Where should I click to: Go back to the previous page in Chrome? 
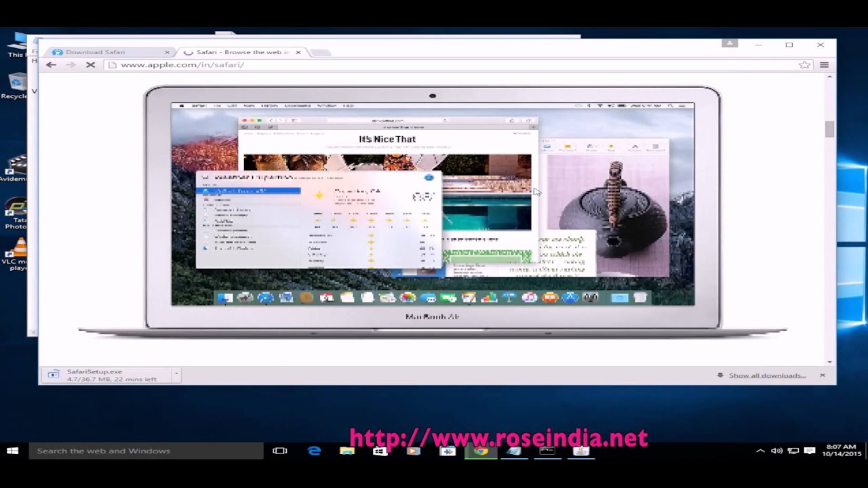[51, 65]
